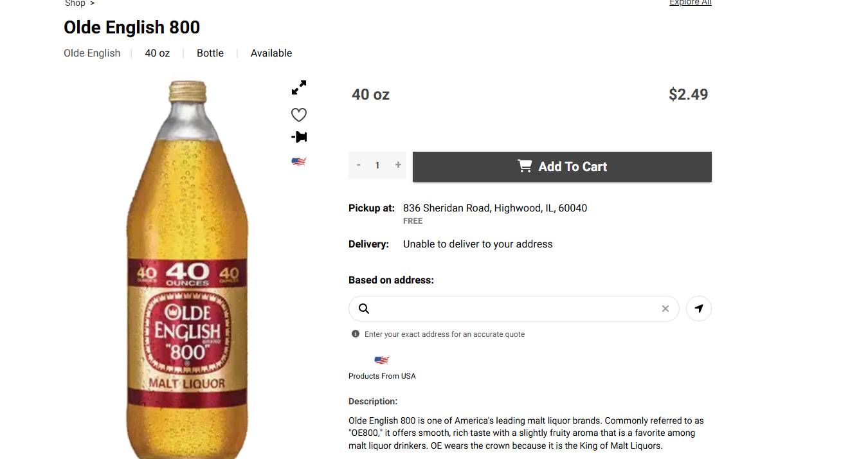Viewport: 868px width, 459px height.
Task: Open the Shop breadcrumb link
Action: [75, 3]
